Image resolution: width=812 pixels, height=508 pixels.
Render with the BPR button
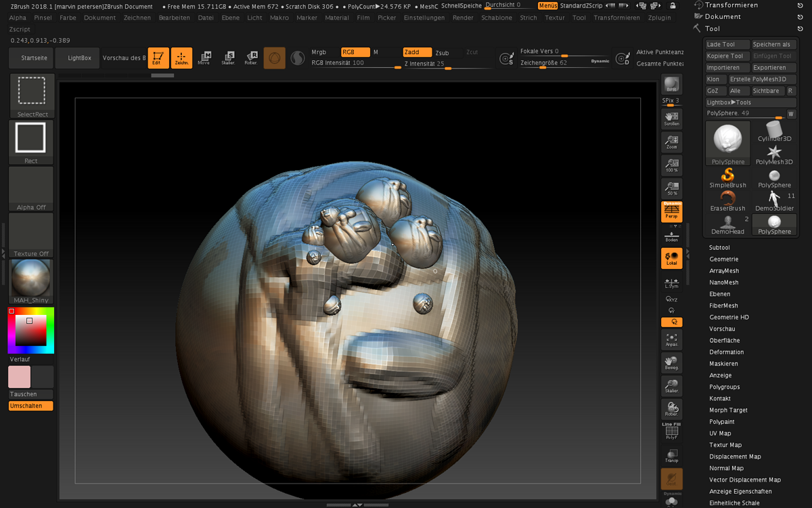coord(671,85)
